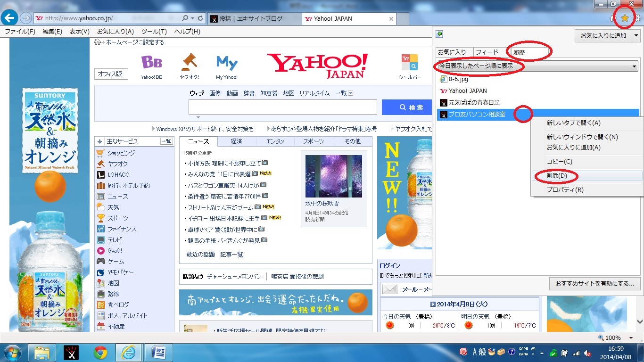Screen dimensions: 644x362
Task: Click the search magnifier in address bar
Action: 185,18
